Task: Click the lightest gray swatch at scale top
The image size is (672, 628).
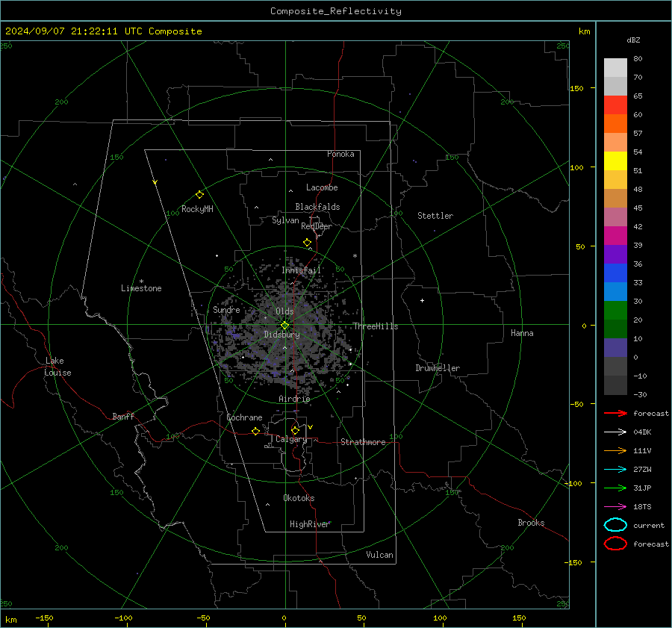Action: pos(615,68)
